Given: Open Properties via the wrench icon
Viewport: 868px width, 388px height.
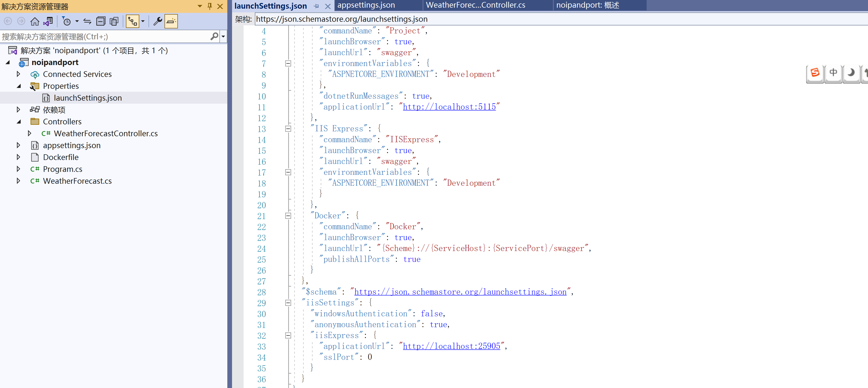Looking at the screenshot, I should click(157, 21).
